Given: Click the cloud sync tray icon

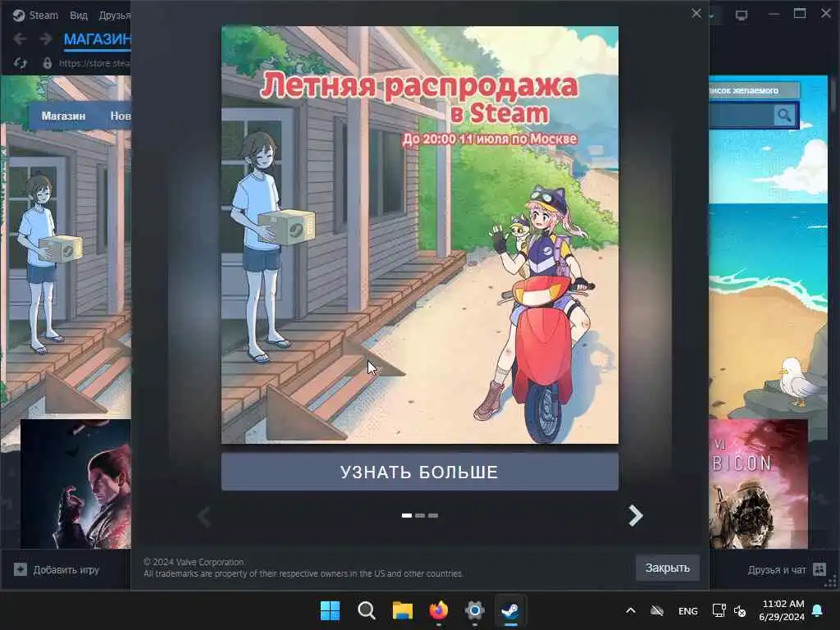Looking at the screenshot, I should (657, 610).
